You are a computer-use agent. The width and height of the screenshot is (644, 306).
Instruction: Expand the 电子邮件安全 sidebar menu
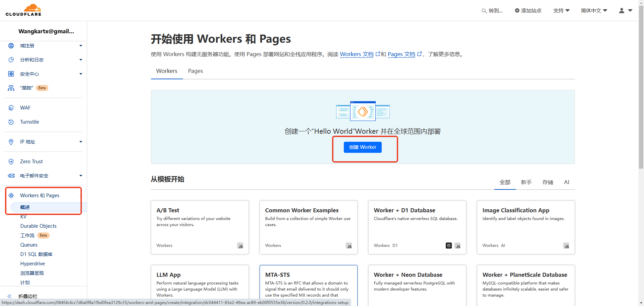point(81,176)
